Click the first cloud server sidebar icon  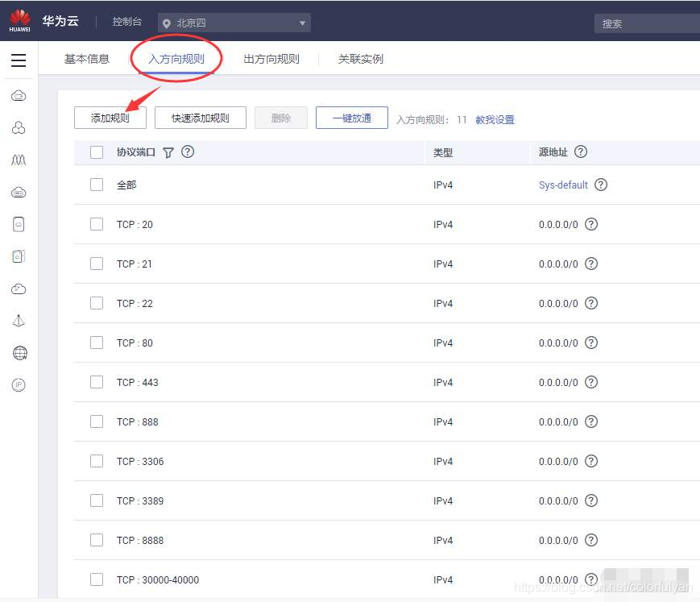[x=19, y=96]
